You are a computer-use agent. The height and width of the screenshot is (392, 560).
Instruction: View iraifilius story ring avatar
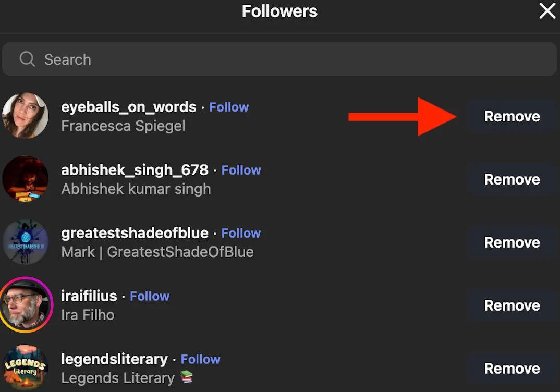pos(26,304)
